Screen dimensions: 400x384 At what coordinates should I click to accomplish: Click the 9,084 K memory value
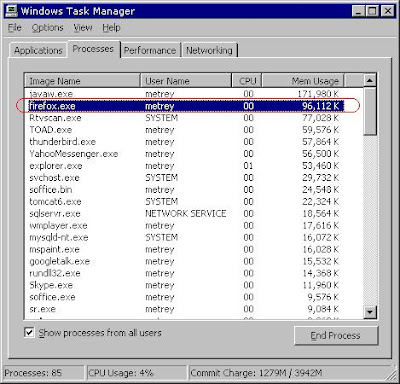point(323,309)
